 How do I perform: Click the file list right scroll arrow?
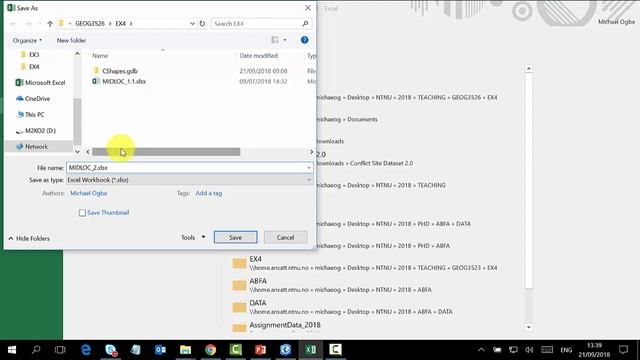tap(311, 152)
